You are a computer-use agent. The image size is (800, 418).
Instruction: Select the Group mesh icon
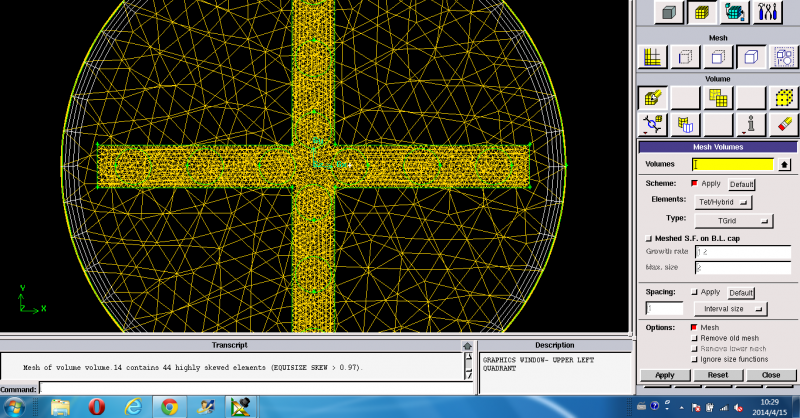(x=784, y=57)
